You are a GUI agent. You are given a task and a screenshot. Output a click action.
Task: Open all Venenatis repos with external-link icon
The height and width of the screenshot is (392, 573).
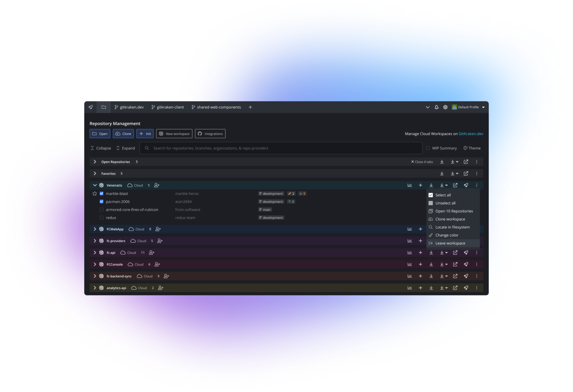tap(455, 185)
